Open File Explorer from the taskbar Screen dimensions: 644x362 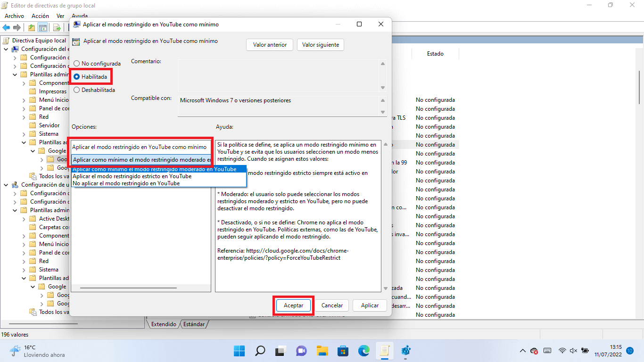[x=322, y=351]
